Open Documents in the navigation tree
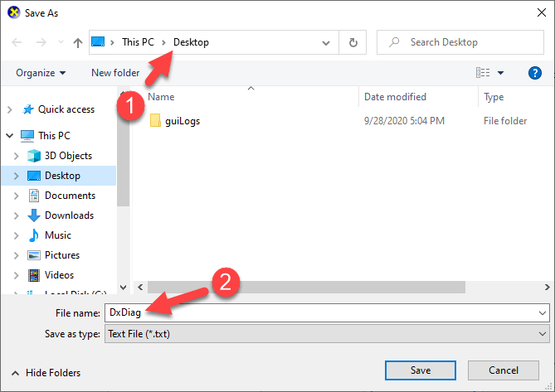This screenshot has width=555, height=392. point(70,196)
